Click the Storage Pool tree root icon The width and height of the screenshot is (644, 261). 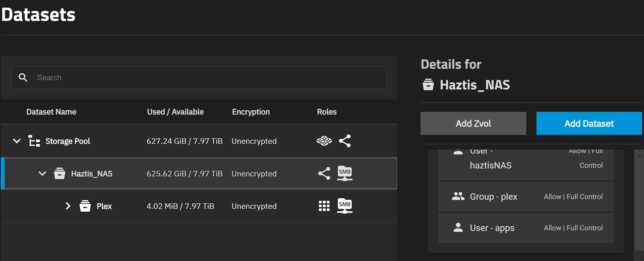pos(34,141)
